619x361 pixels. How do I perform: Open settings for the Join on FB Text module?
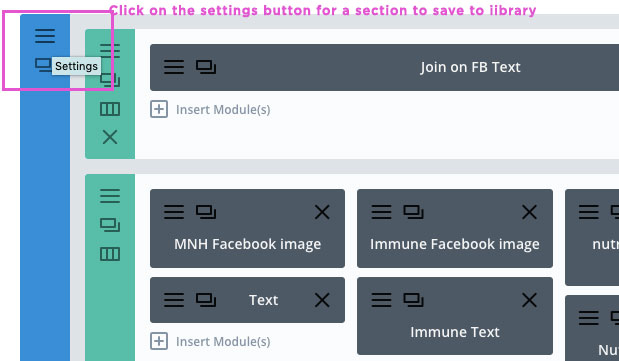point(174,67)
